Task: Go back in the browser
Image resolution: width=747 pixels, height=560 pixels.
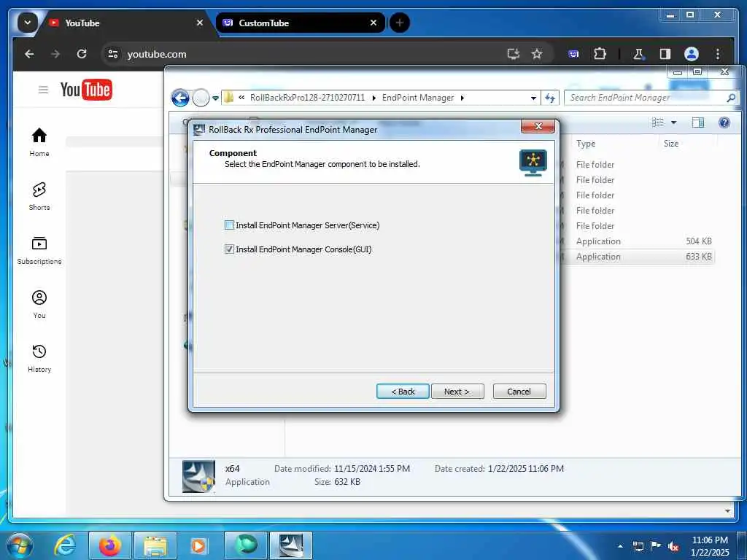Action: [x=29, y=54]
